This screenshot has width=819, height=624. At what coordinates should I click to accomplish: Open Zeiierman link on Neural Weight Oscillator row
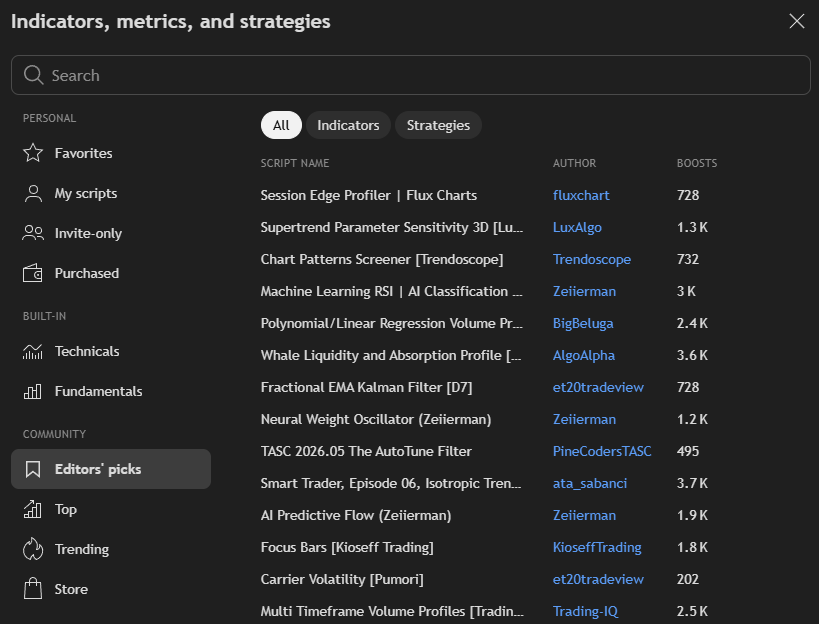[584, 419]
